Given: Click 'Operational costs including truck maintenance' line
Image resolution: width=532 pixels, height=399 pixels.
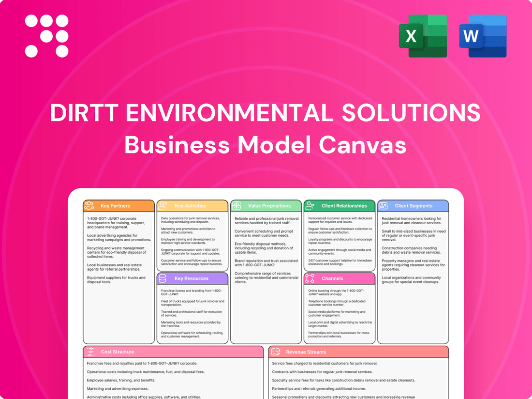Looking at the screenshot, I should click(x=146, y=372).
